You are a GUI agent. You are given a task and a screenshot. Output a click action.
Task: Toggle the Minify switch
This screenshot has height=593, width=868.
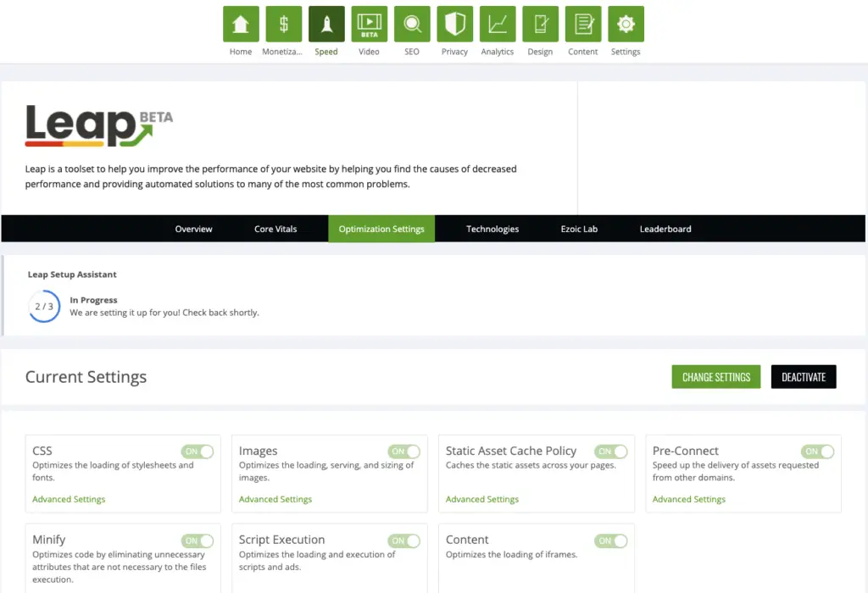point(197,540)
